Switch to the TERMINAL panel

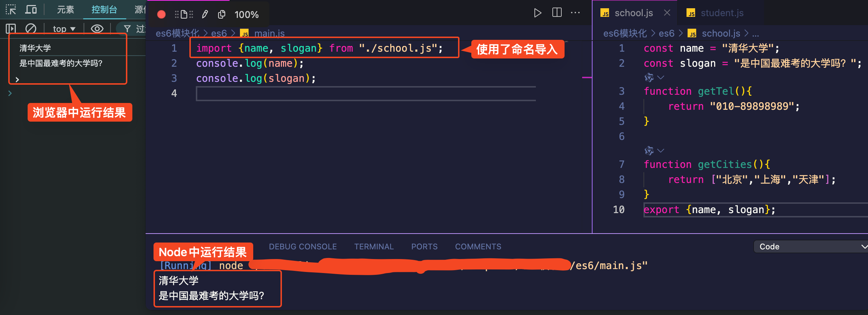click(x=374, y=246)
